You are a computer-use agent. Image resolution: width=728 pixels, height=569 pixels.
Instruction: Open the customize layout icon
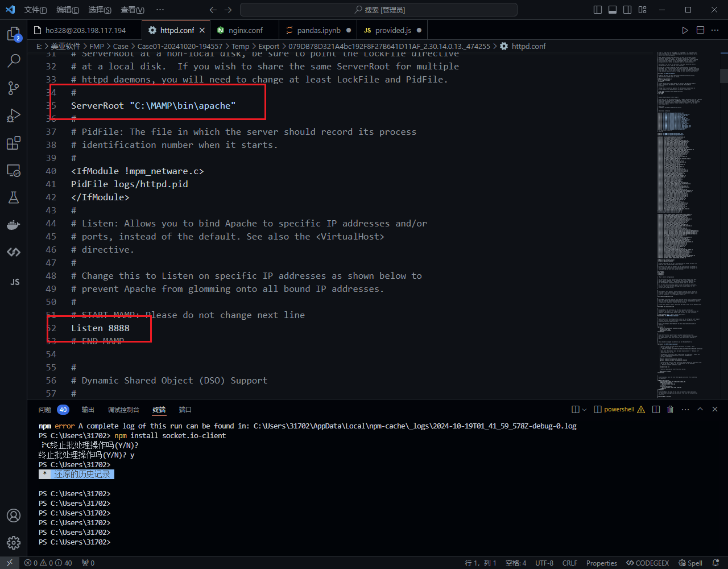tap(643, 10)
